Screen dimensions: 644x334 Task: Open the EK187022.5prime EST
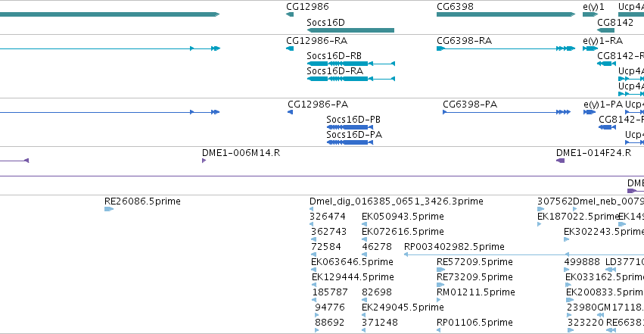click(x=540, y=224)
